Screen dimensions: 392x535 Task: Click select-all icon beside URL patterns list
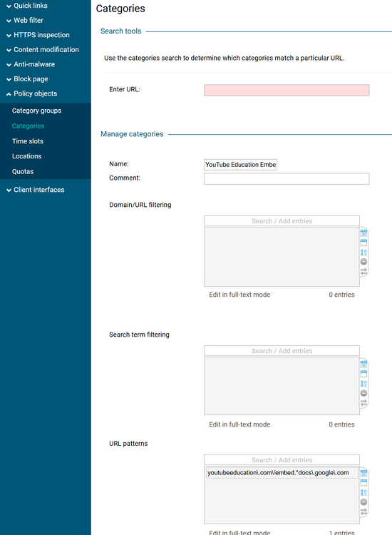363,473
